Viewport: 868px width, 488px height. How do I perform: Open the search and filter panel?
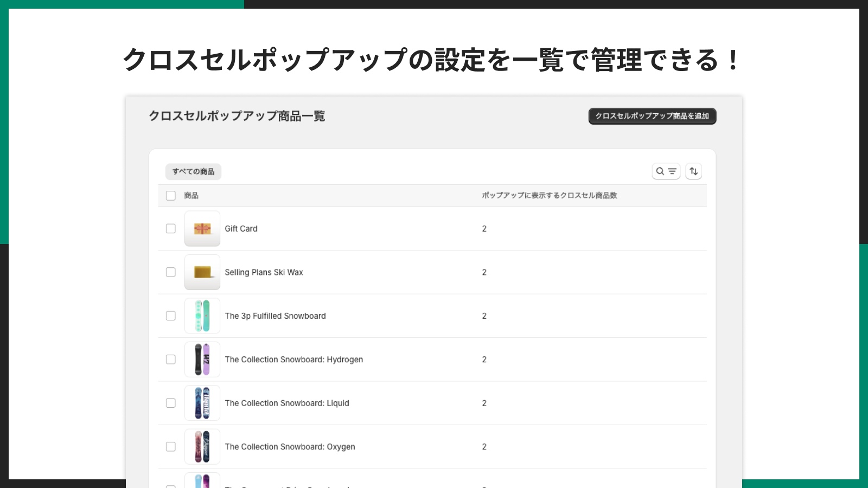(x=666, y=171)
